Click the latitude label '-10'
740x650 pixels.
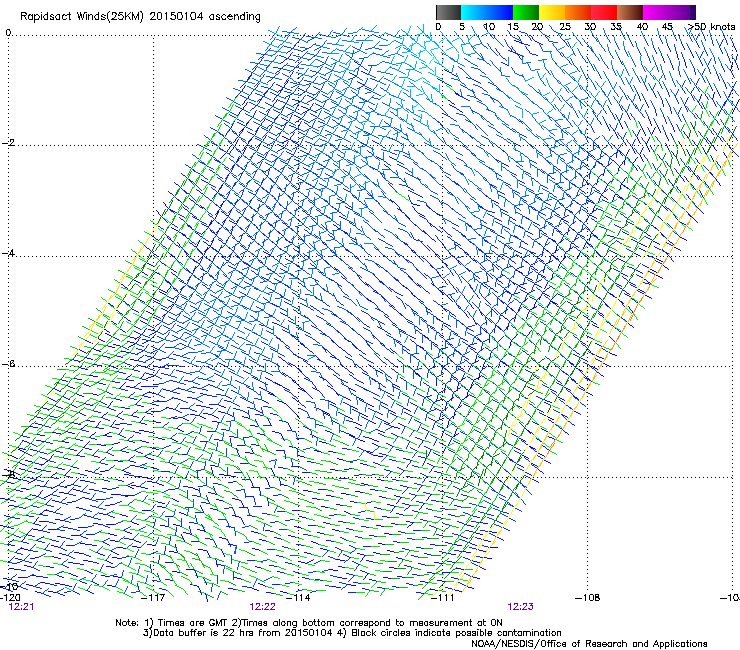(9, 586)
